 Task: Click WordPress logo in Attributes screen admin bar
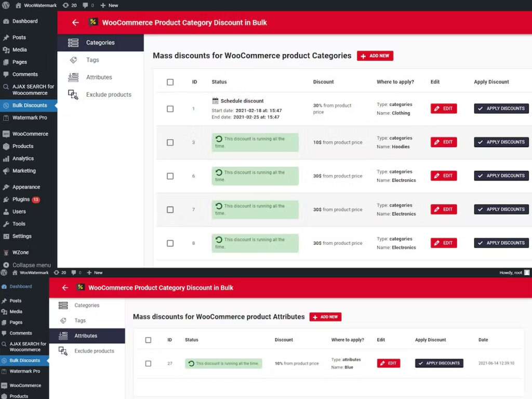point(4,272)
